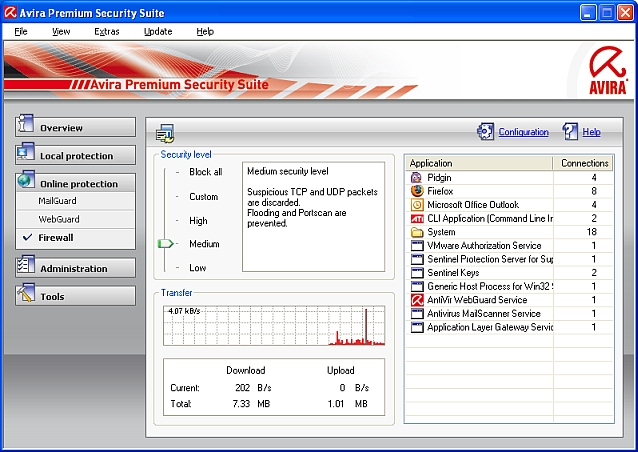Click the Tools hammer icon
The width and height of the screenshot is (638, 452).
(26, 293)
